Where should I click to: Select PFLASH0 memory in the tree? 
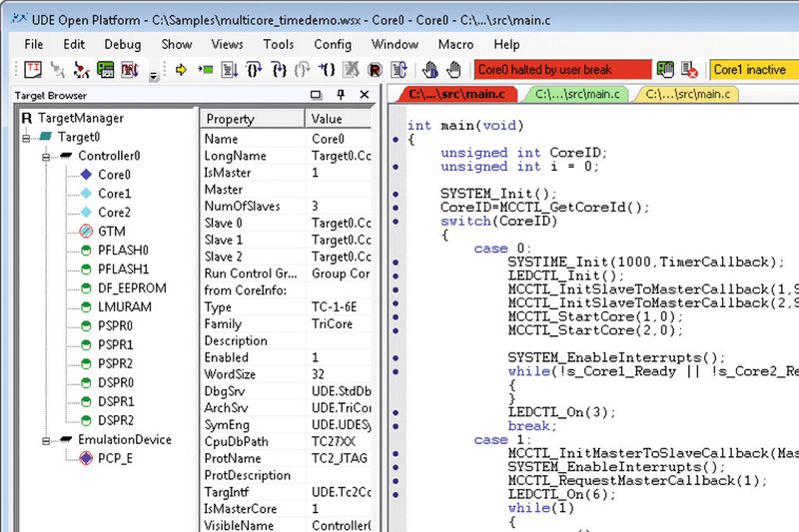tap(123, 251)
